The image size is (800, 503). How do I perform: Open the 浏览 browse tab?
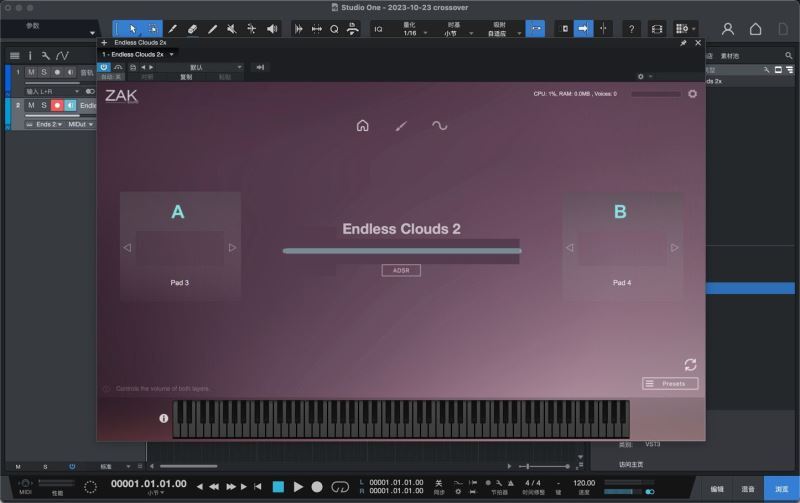point(782,489)
